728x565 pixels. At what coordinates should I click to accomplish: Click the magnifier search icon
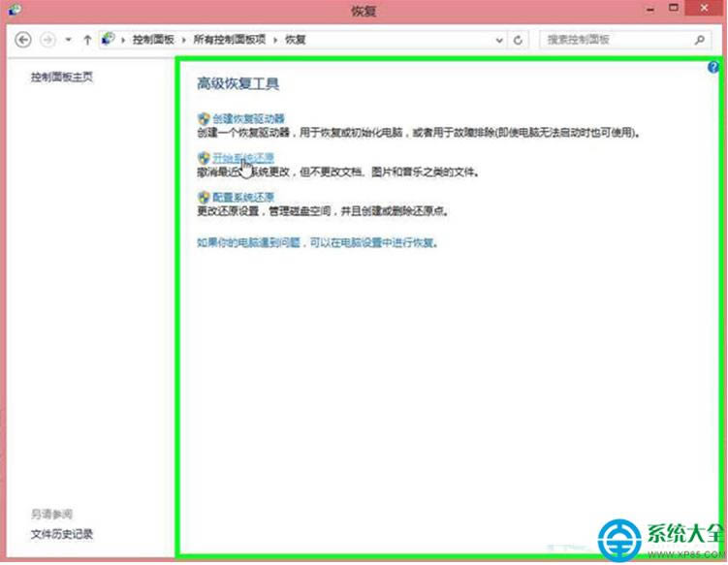pyautogui.click(x=700, y=40)
